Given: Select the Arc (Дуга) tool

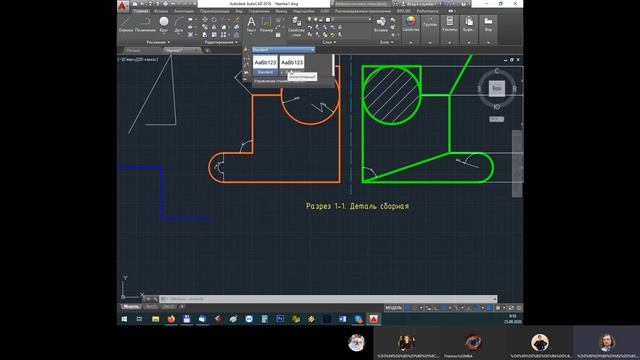Looking at the screenshot, I should tap(179, 24).
